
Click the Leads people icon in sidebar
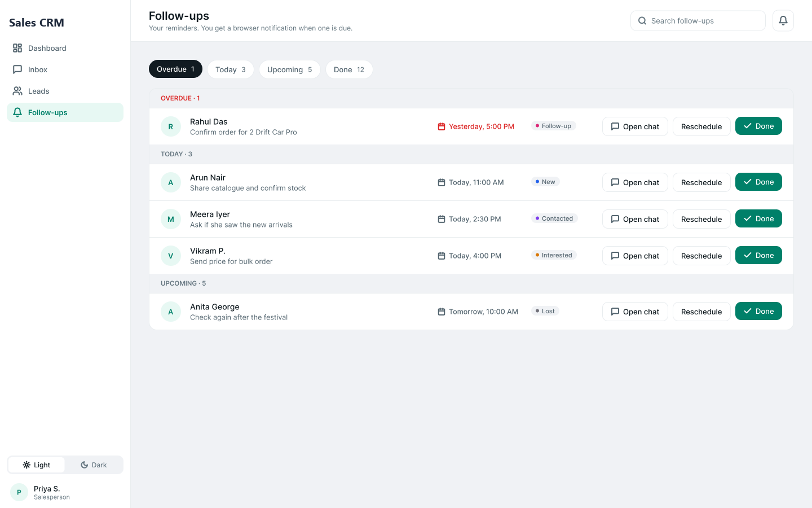pos(17,91)
